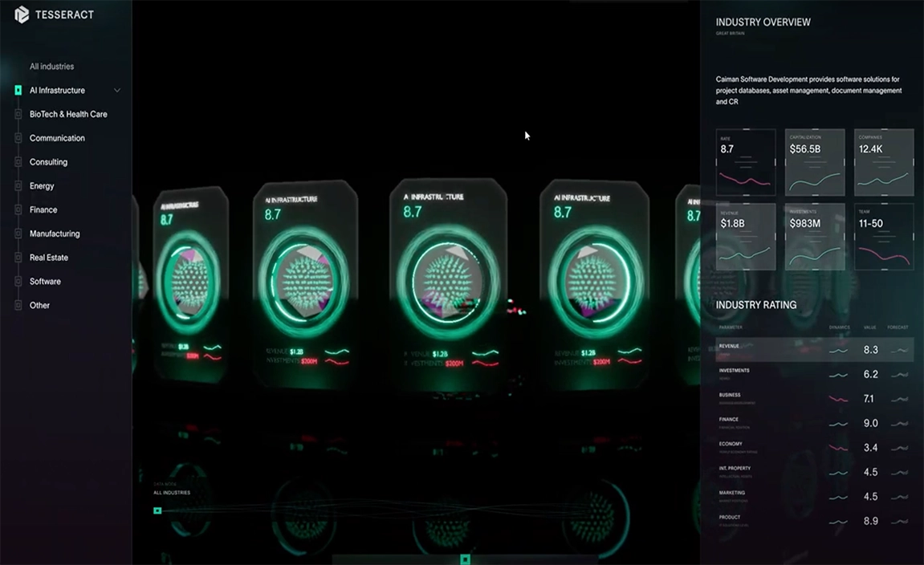Open the Capitalization $56.5B stat tile

[x=814, y=162]
